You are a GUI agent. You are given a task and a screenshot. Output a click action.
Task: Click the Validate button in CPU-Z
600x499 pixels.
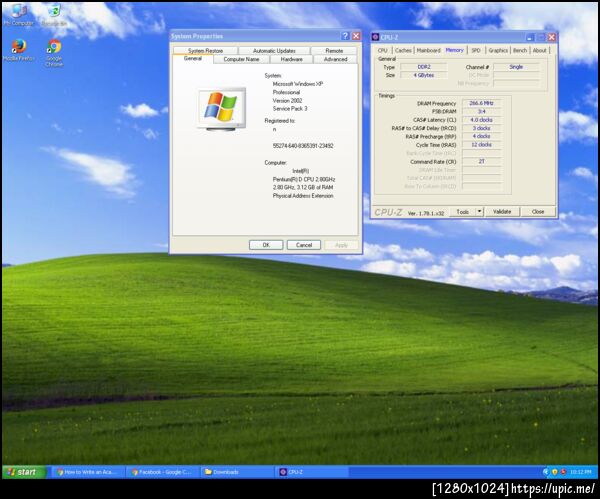coord(502,212)
